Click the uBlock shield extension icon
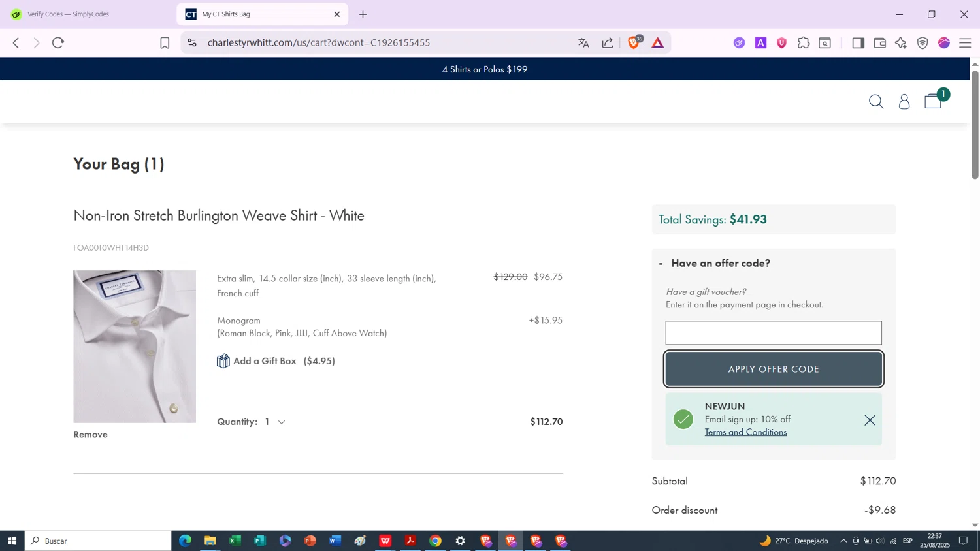The height and width of the screenshot is (551, 980). [782, 43]
